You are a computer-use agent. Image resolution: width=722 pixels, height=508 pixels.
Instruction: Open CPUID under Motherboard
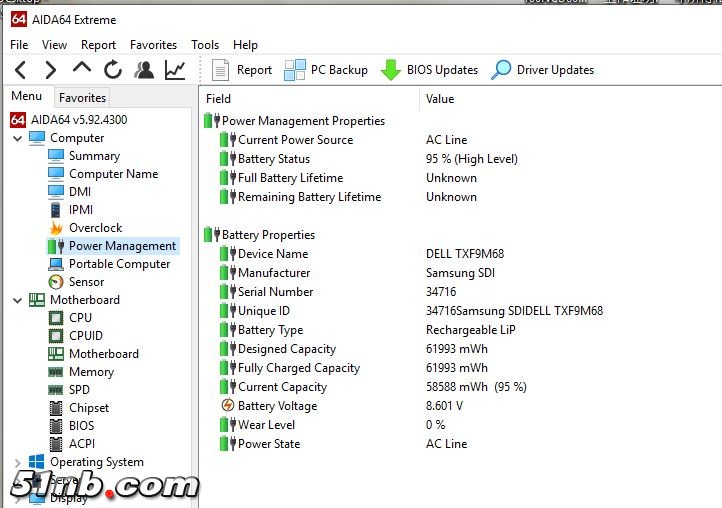(x=85, y=336)
